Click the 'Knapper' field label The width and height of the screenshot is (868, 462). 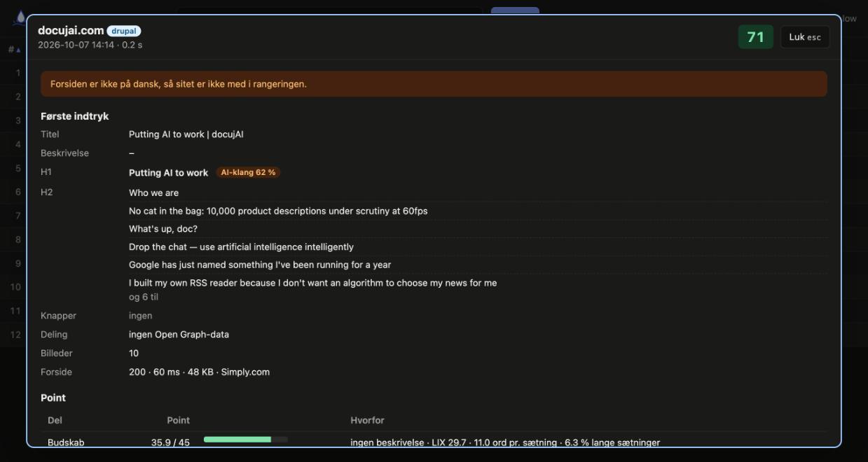point(58,316)
